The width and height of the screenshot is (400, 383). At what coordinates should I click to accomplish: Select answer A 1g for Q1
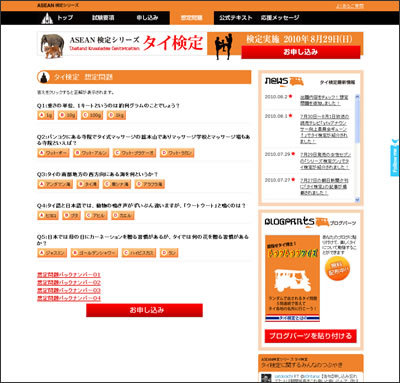(x=46, y=115)
